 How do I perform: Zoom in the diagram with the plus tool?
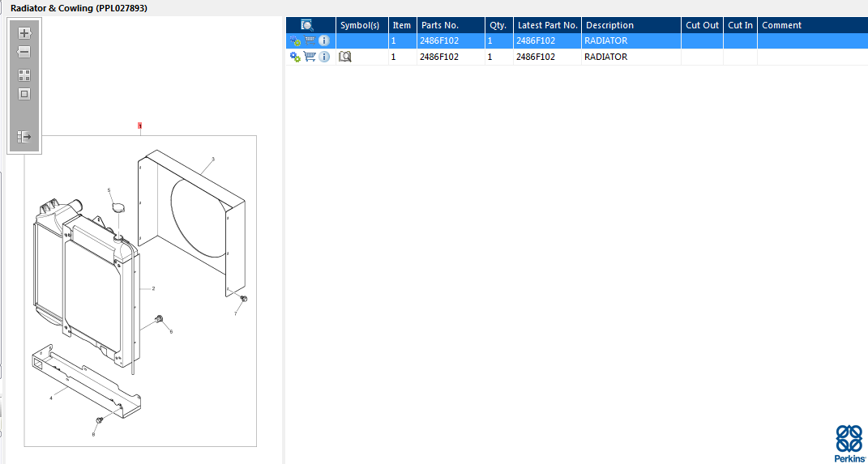(24, 33)
